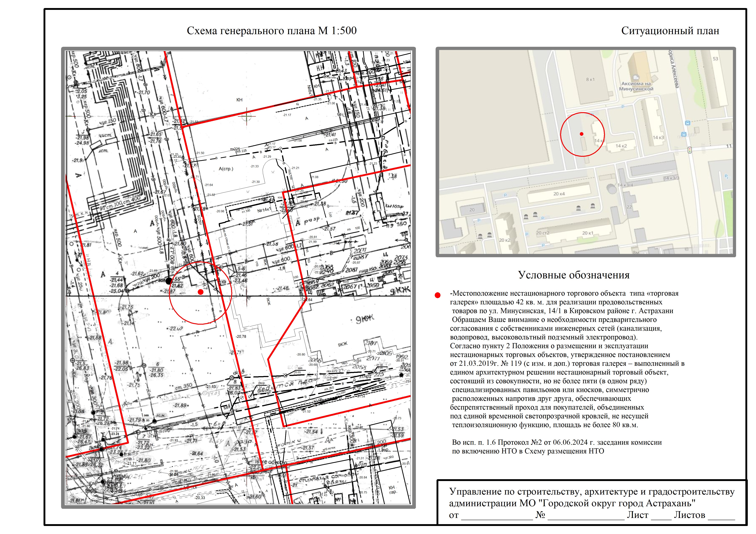Screen dimensions: 756x534
Task: Click the traffic light icon on situational map
Action: tap(689, 150)
